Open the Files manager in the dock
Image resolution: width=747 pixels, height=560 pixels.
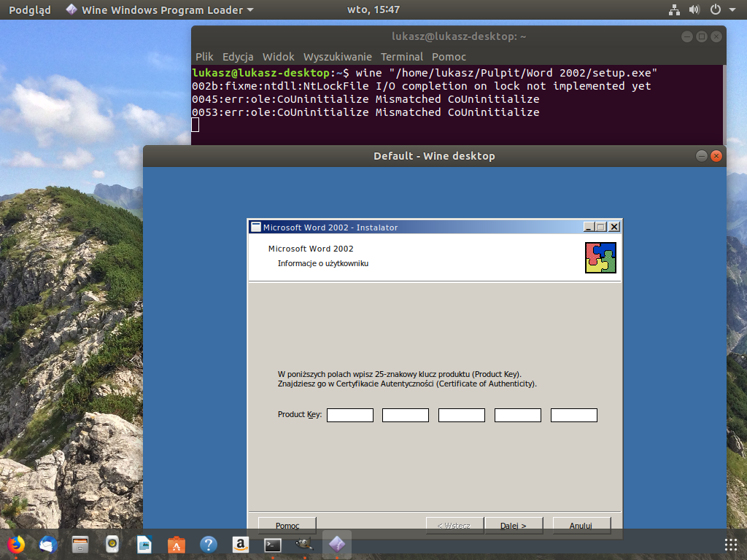coord(80,544)
